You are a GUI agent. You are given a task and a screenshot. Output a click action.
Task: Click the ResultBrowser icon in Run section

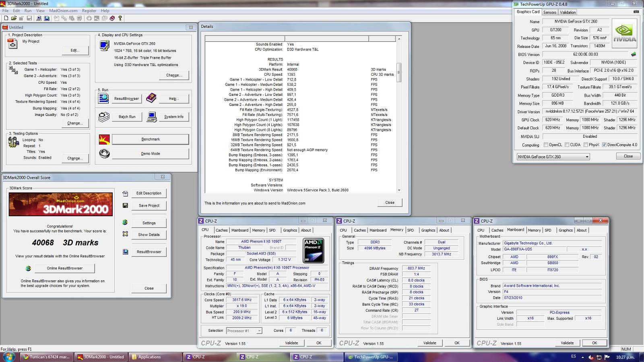coord(104,98)
